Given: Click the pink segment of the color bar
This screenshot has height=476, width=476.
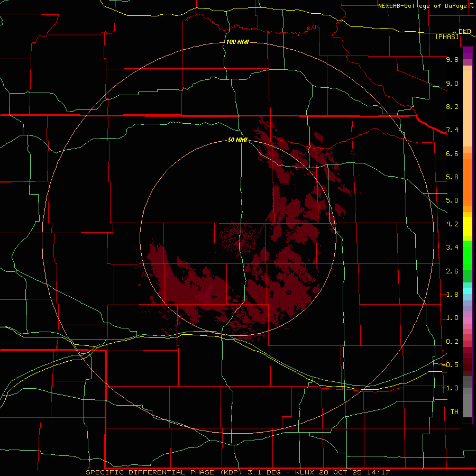Looking at the screenshot, I should pyautogui.click(x=467, y=321).
